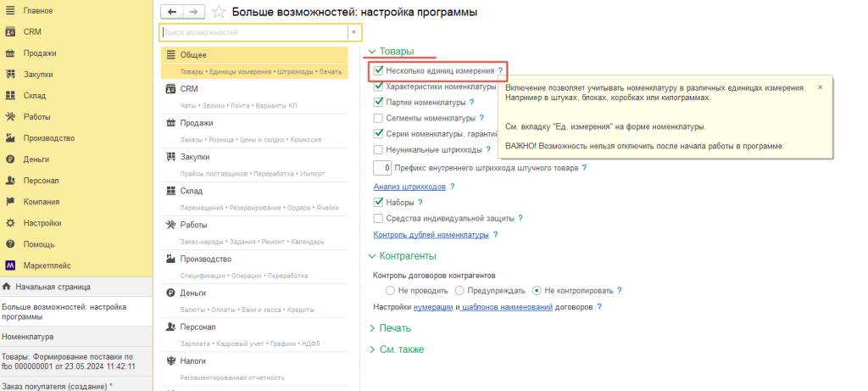Select Работы category in settings list
The height and width of the screenshot is (391, 868).
point(254,233)
